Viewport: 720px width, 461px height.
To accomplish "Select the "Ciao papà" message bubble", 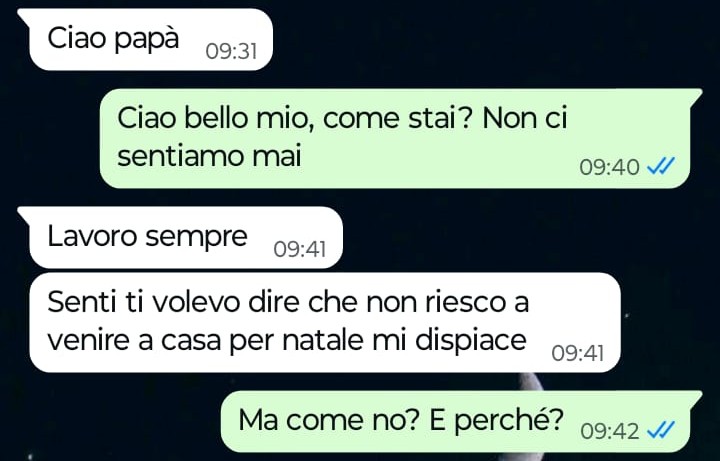I will [x=145, y=39].
